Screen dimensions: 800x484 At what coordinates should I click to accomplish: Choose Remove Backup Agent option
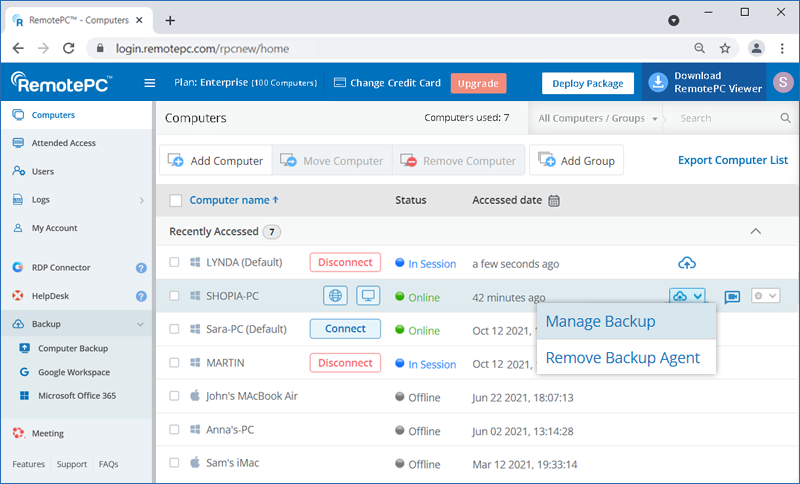coord(622,357)
